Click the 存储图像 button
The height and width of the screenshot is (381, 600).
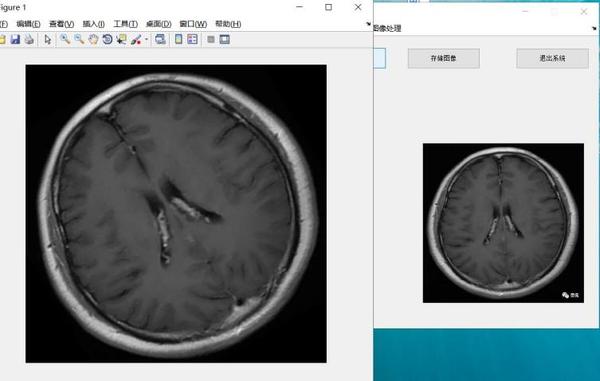pos(443,59)
